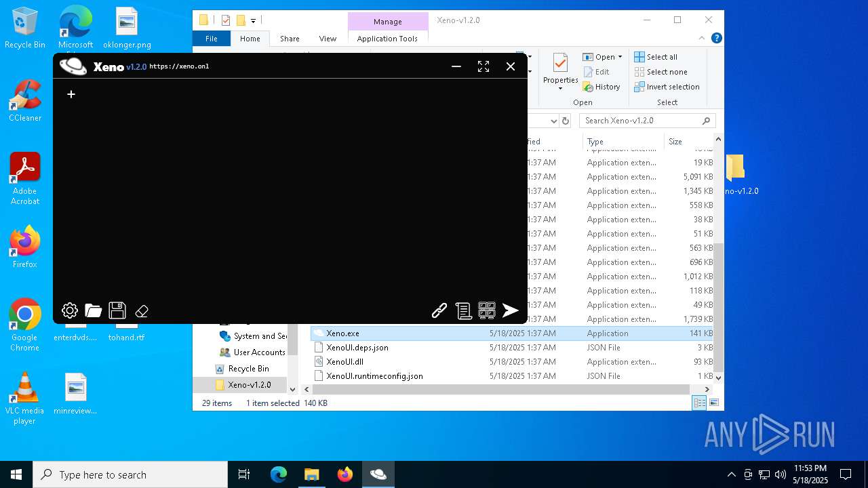Open the volume control in system tray
The height and width of the screenshot is (488, 868).
coord(781,474)
